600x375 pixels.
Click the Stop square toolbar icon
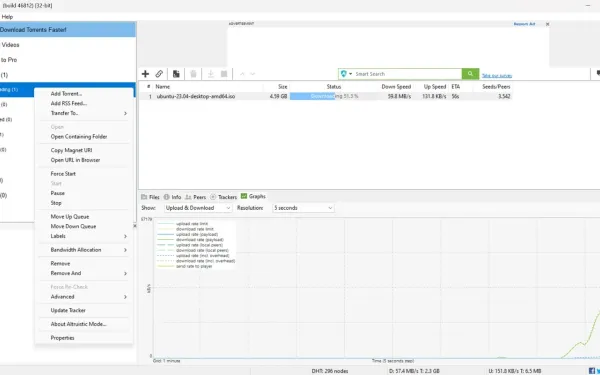[x=224, y=74]
